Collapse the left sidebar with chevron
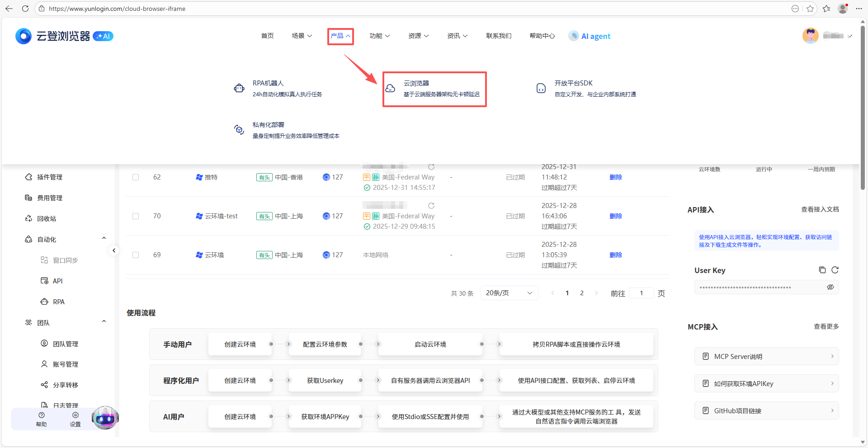The image size is (868, 448). (114, 250)
